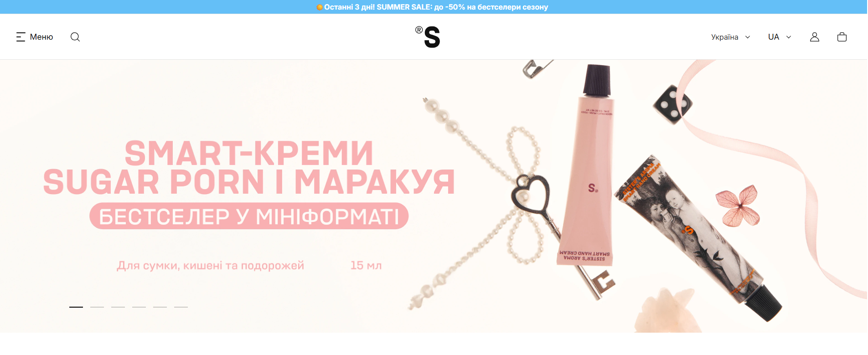Open the SUMMER SALE announcement bar
868x355 pixels.
click(434, 7)
